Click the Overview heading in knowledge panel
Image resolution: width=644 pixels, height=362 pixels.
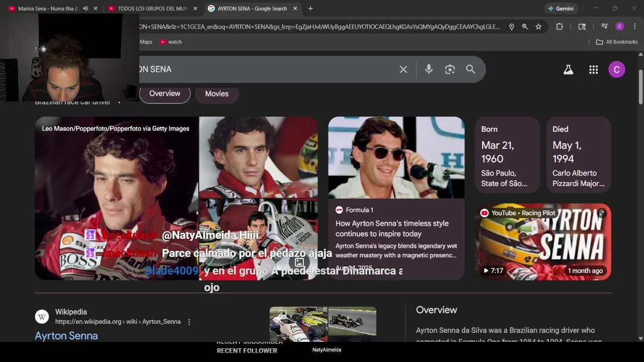click(x=436, y=310)
